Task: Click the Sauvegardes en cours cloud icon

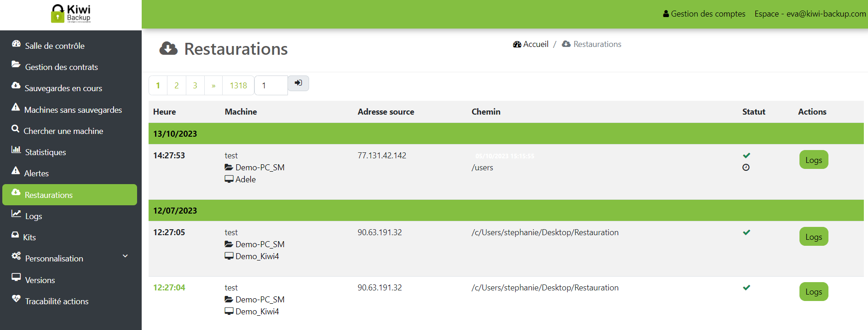Action: 16,86
